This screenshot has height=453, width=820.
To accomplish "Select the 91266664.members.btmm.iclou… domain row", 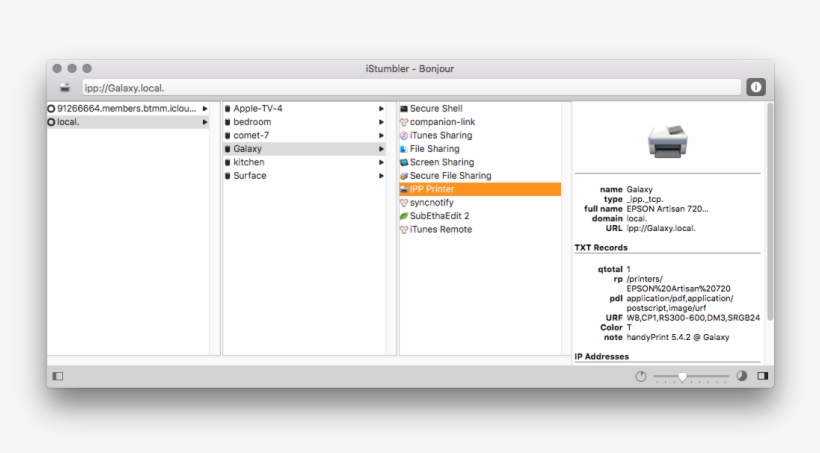I will pyautogui.click(x=128, y=109).
